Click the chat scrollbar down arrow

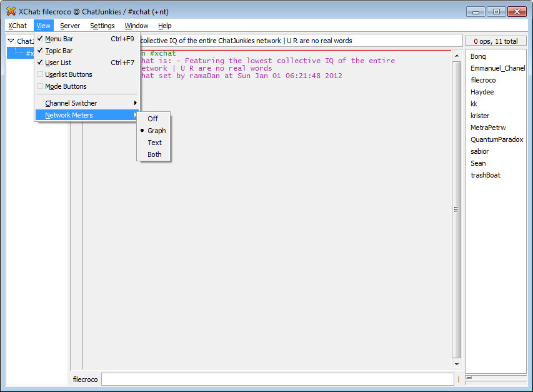pyautogui.click(x=457, y=364)
